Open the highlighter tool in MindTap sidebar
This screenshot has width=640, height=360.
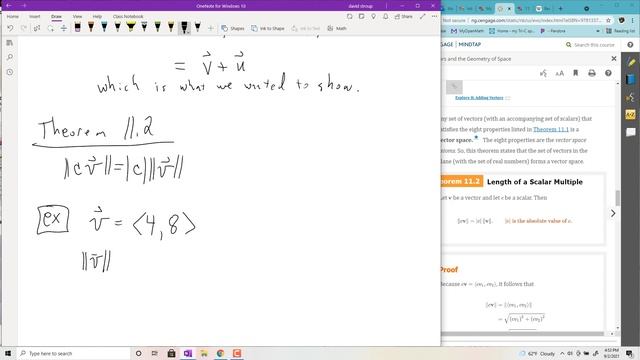point(631,62)
